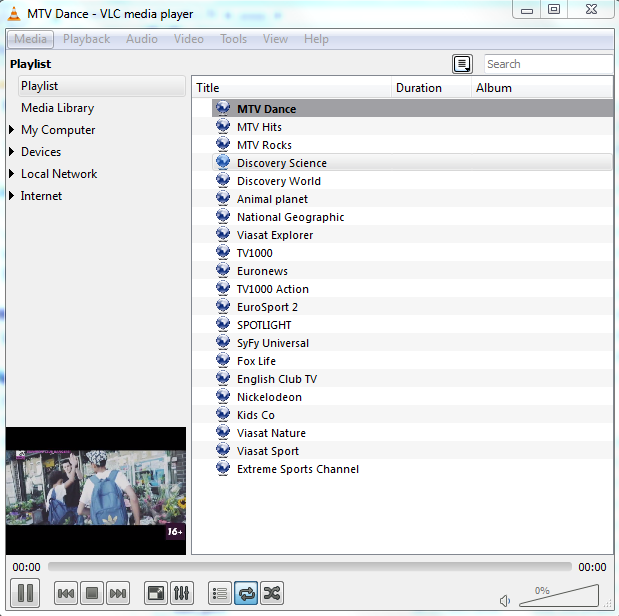Adjust the volume slider
The height and width of the screenshot is (616, 619).
click(x=560, y=596)
